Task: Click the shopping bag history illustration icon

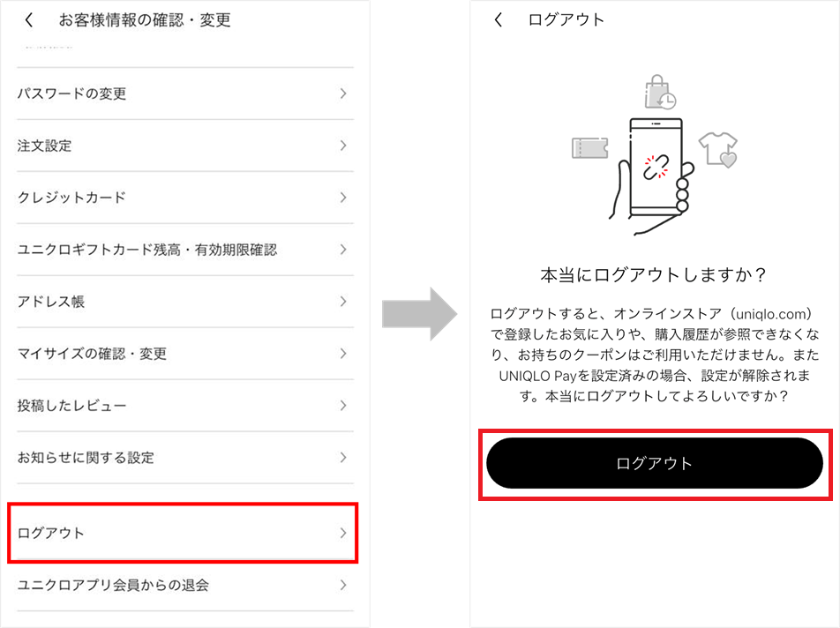Action: point(659,92)
